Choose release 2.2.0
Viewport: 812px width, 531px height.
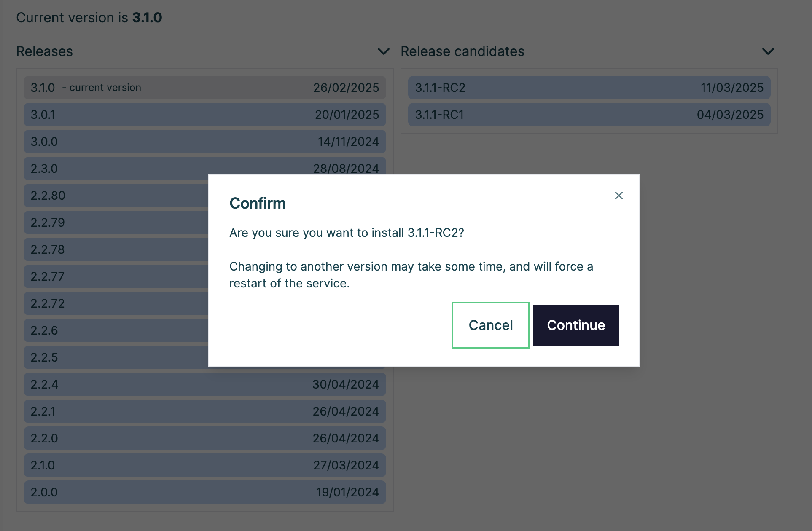point(204,438)
